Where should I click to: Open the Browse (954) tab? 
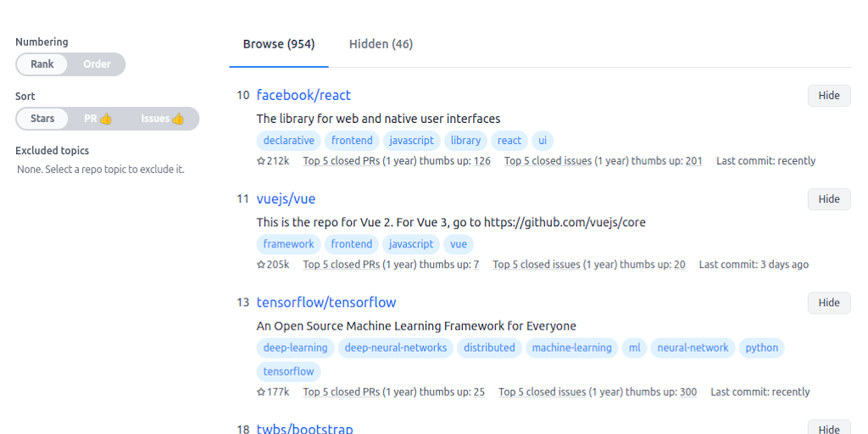pyautogui.click(x=279, y=44)
